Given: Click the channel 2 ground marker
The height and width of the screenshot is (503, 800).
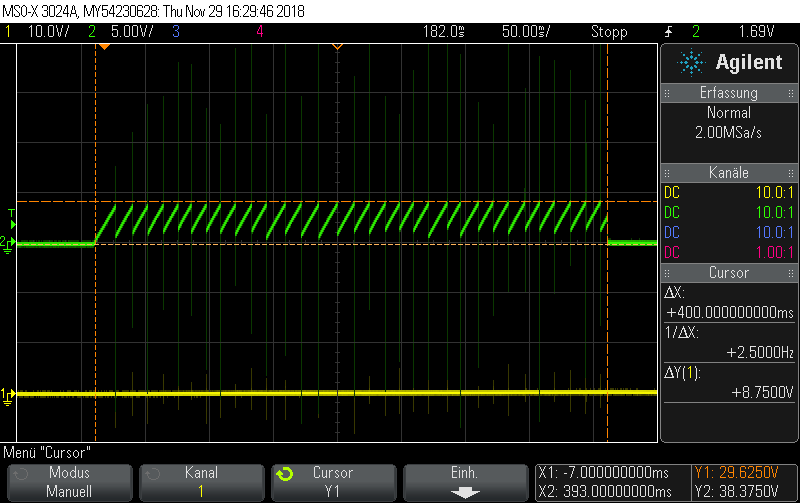Looking at the screenshot, I should pos(7,244).
